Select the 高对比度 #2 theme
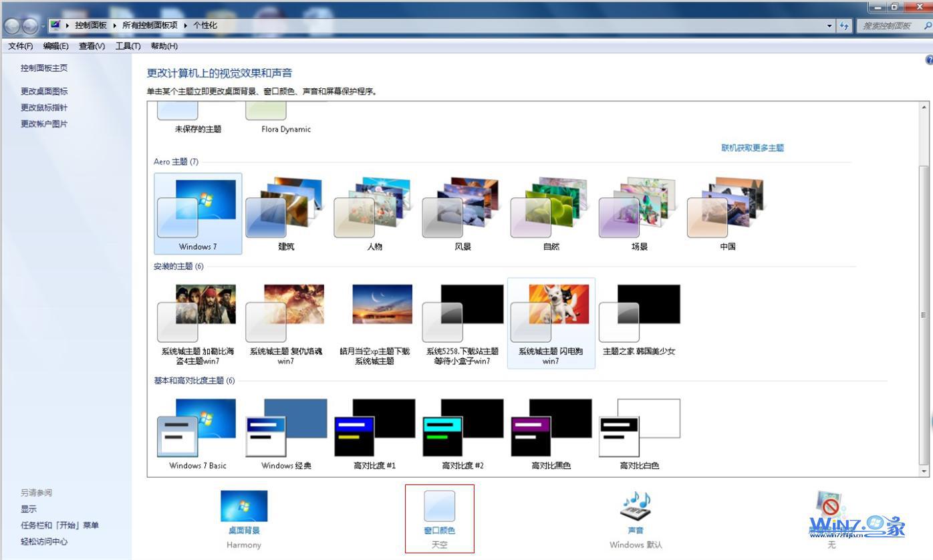Screen dimensions: 933x560 pyautogui.click(x=462, y=434)
